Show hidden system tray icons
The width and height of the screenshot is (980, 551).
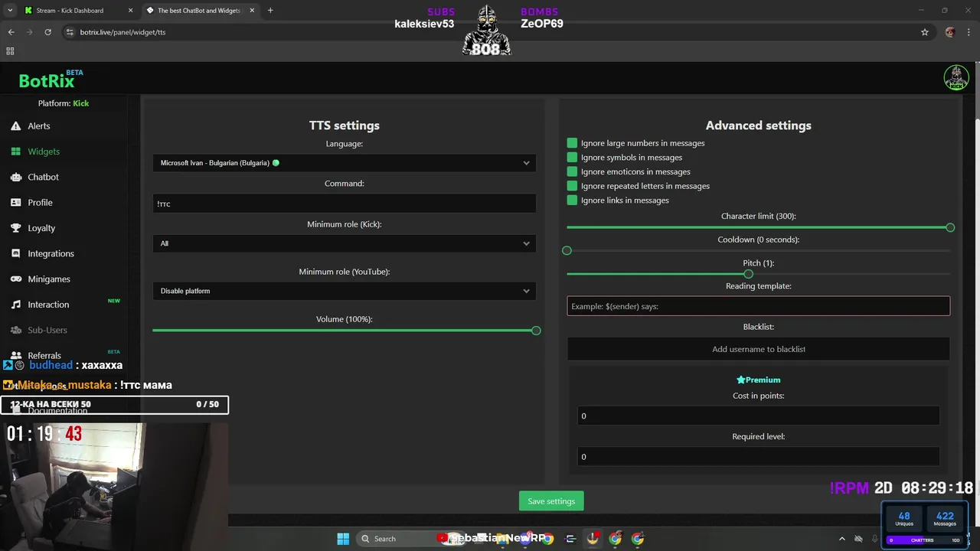(x=841, y=539)
